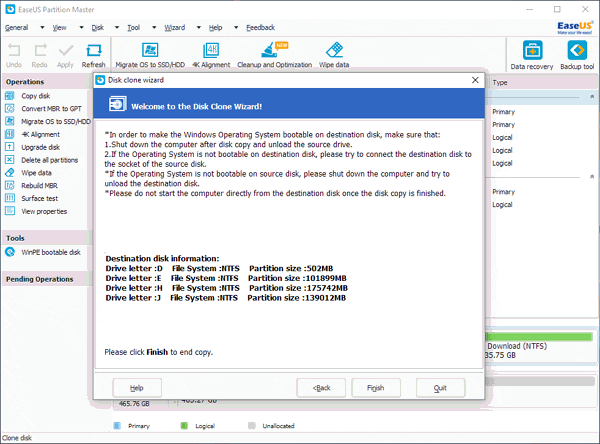This screenshot has height=444, width=600.
Task: Click the Apply checkmark icon
Action: [x=65, y=55]
